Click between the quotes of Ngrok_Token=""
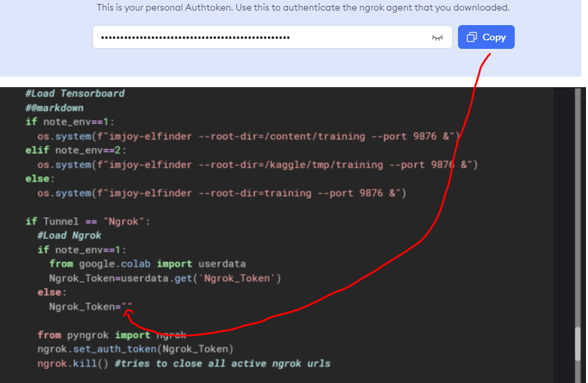Image resolution: width=588 pixels, height=383 pixels. 127,306
